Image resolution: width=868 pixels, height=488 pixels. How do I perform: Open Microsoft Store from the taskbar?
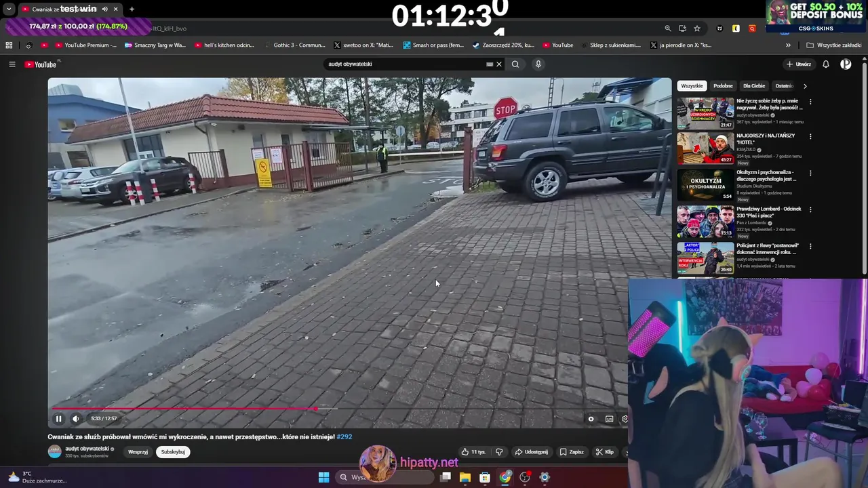coord(485,477)
